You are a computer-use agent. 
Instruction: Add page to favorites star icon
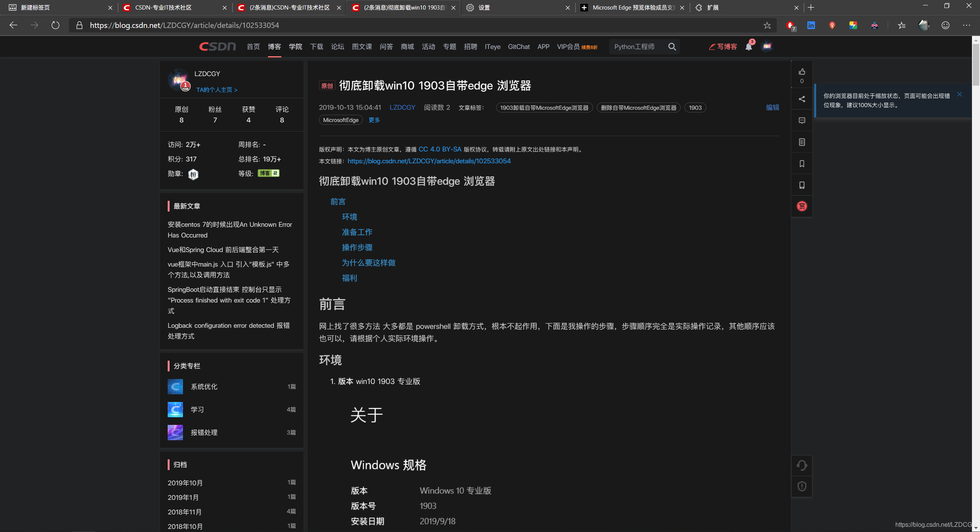[x=767, y=25]
